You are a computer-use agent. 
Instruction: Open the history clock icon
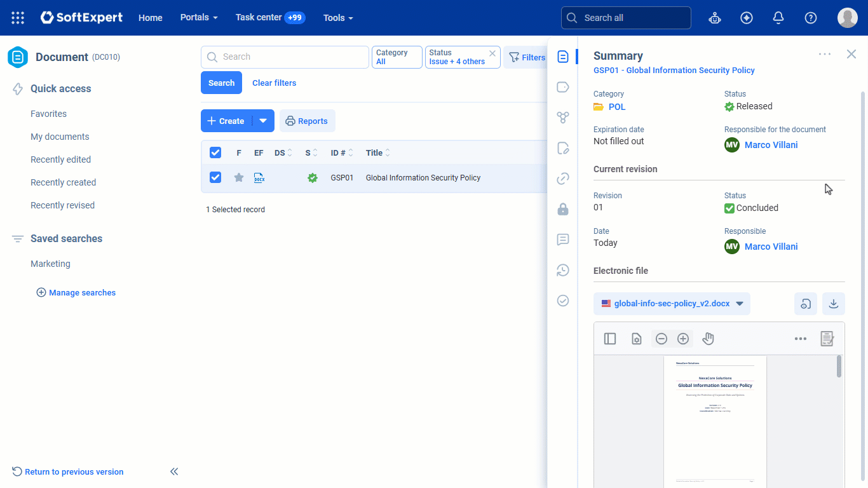[x=562, y=270]
